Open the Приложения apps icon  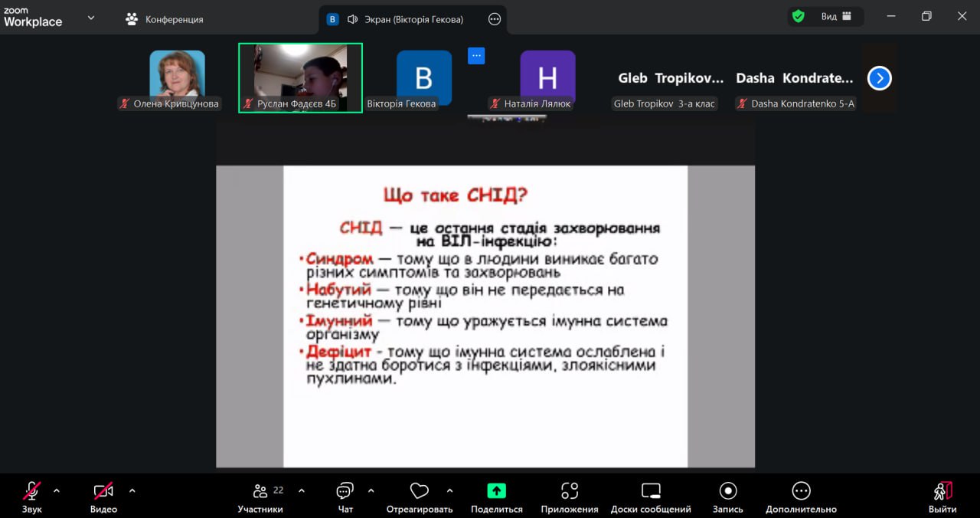pyautogui.click(x=569, y=491)
